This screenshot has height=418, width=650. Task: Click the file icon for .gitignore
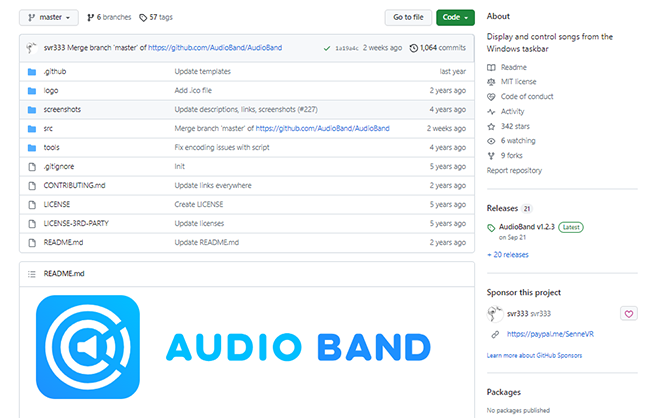pyautogui.click(x=32, y=167)
